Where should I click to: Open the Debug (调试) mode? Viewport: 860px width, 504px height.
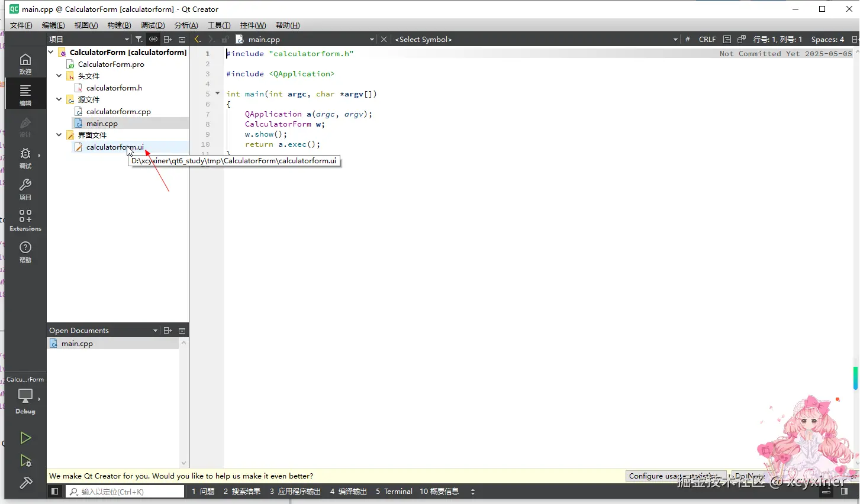click(25, 158)
